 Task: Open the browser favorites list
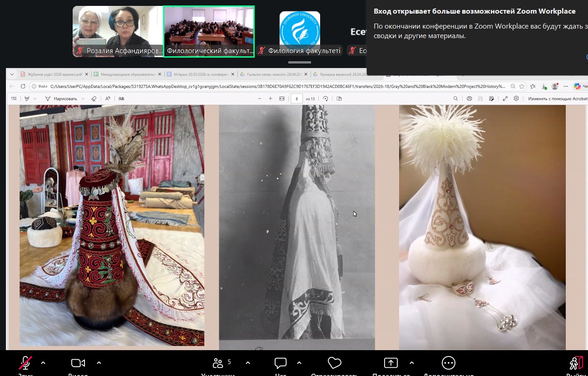click(533, 86)
